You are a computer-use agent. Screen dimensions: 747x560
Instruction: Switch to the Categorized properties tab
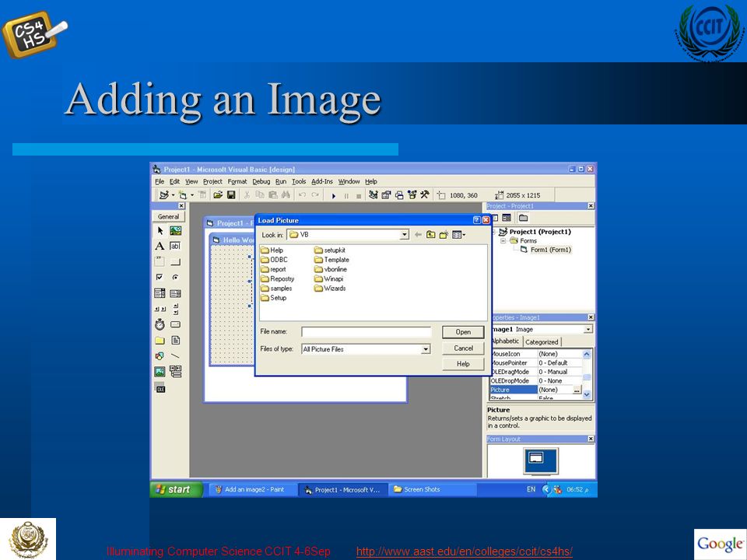pyautogui.click(x=542, y=342)
